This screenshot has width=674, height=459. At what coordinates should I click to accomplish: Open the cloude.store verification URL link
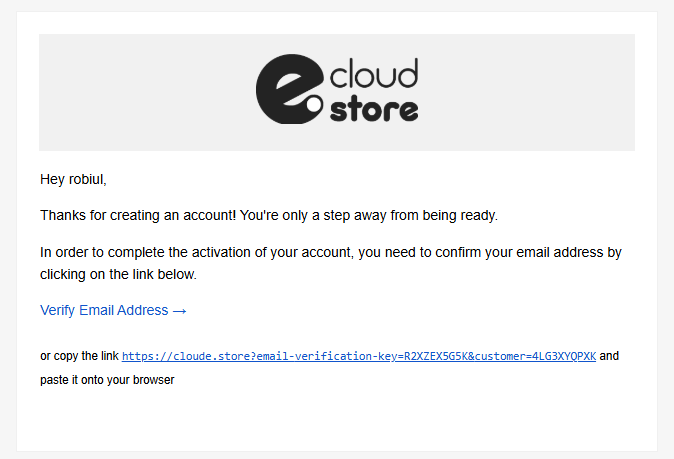358,356
